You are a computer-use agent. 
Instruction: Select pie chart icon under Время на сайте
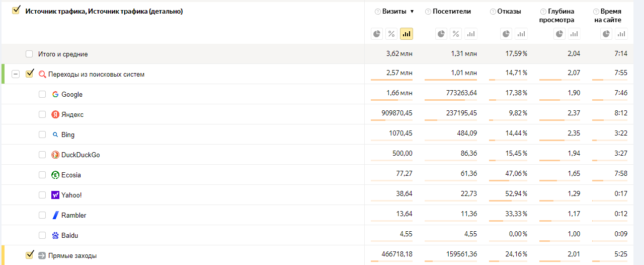(607, 34)
